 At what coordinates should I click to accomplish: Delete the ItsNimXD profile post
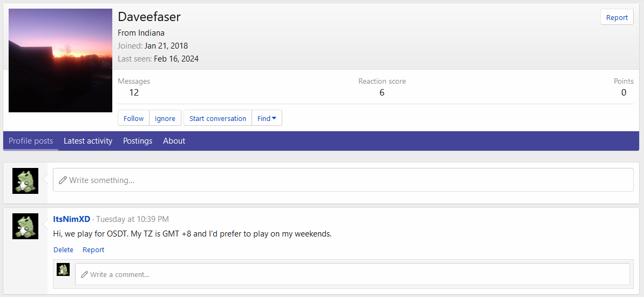[x=63, y=250]
